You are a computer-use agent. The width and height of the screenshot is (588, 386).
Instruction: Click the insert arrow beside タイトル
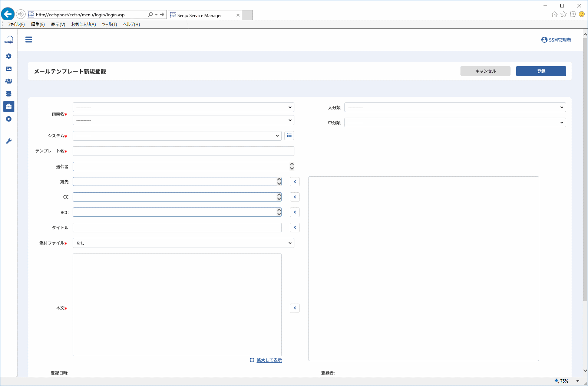point(295,228)
